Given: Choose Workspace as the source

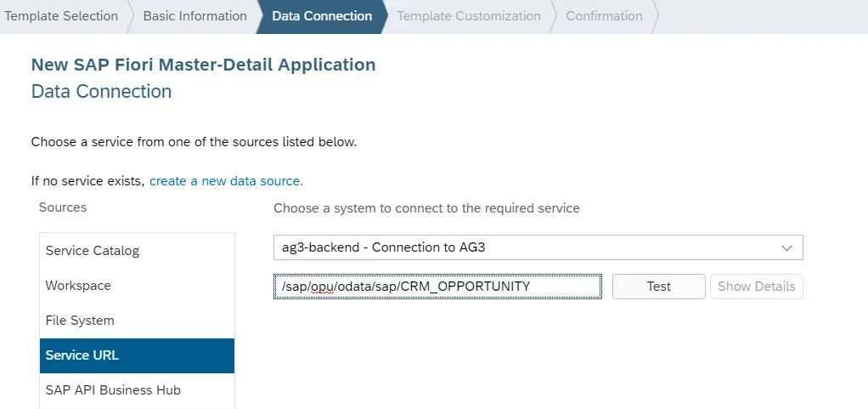Looking at the screenshot, I should click(x=78, y=286).
